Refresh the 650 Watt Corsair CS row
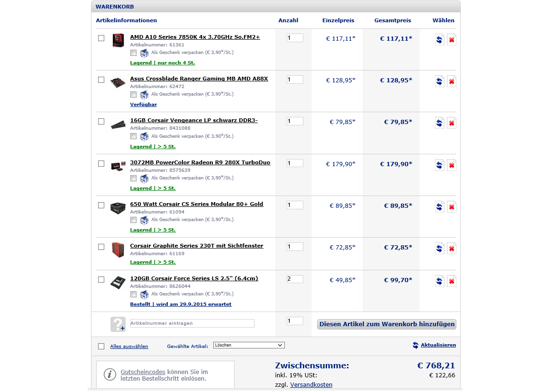Viewport: 546px width, 392px height. click(x=439, y=207)
